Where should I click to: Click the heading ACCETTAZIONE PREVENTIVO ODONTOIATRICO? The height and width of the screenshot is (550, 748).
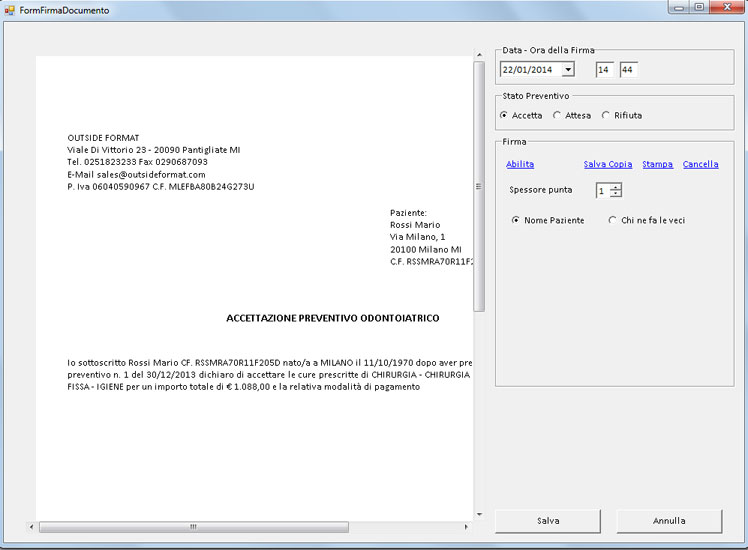(x=332, y=318)
